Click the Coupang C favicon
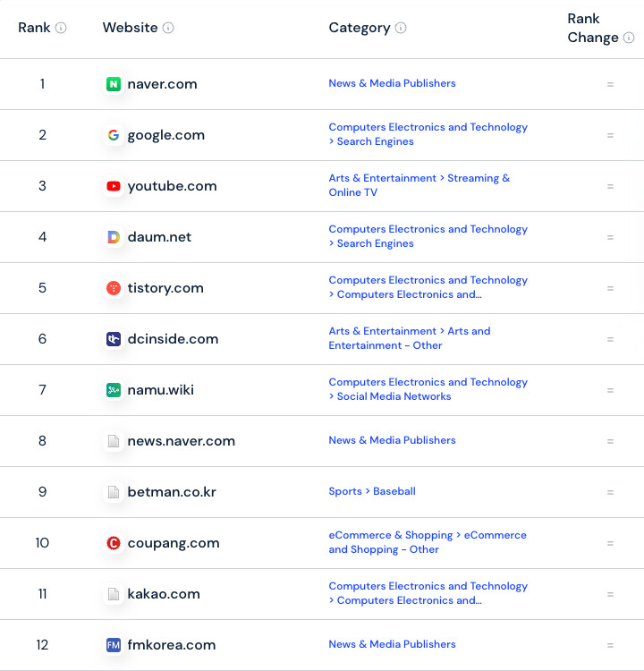Viewport: 644px width, 671px height. pos(114,543)
